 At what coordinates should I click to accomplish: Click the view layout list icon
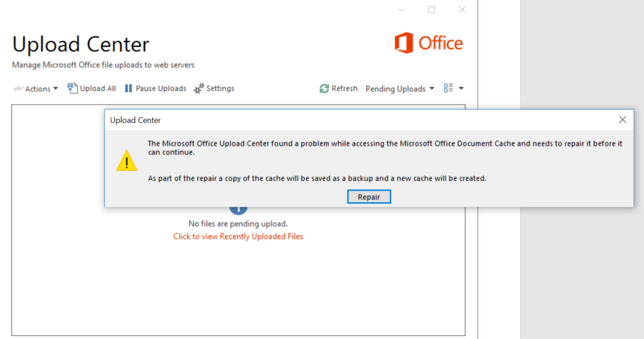tap(448, 88)
